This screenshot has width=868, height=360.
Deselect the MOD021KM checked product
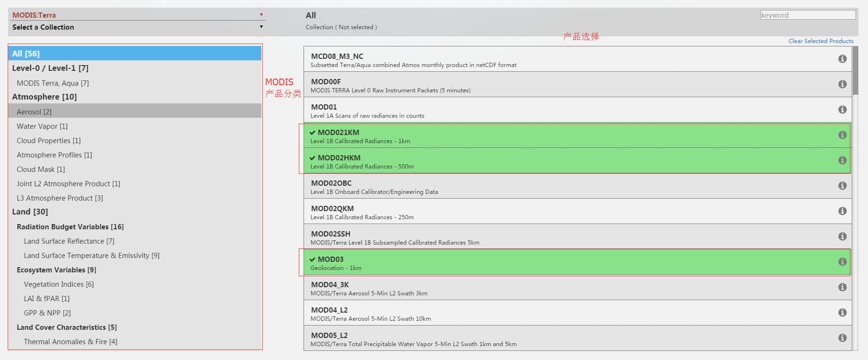[577, 135]
